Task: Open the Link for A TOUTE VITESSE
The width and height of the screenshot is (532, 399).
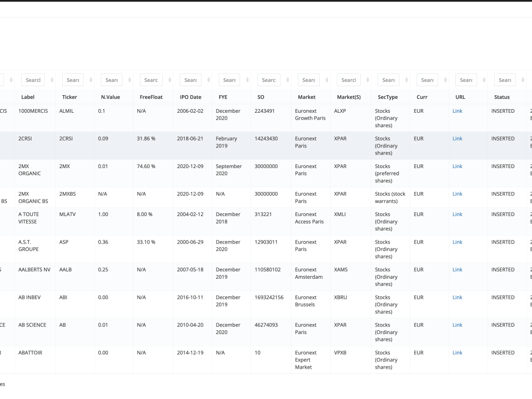Action: pos(458,214)
